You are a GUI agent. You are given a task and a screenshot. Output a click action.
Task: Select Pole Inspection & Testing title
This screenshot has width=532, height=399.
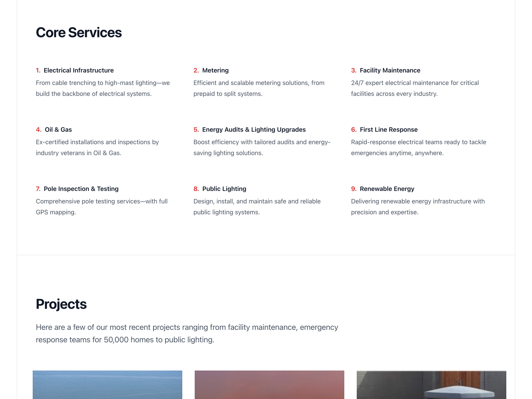point(81,189)
